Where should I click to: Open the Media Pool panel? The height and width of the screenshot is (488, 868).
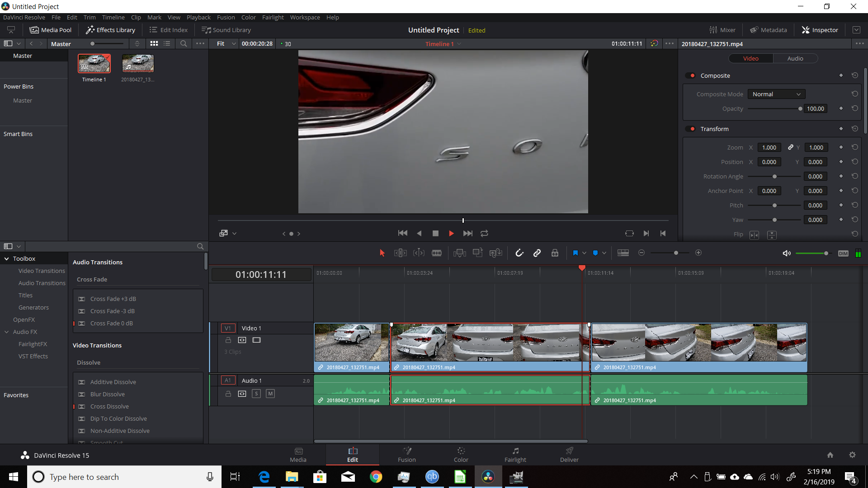pos(51,30)
